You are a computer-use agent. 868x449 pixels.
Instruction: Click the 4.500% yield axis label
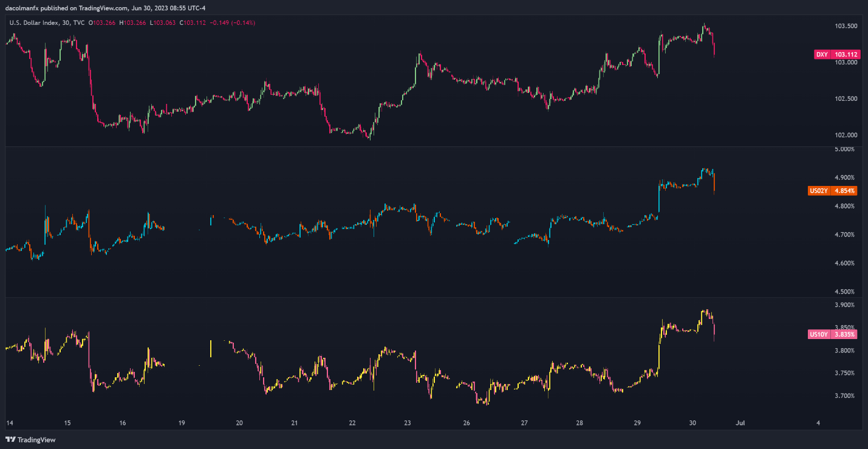845,292
